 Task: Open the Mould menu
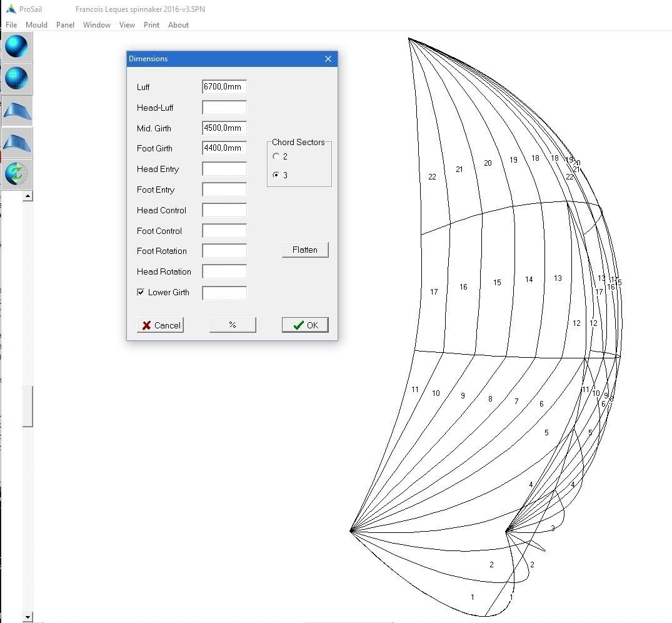click(36, 25)
